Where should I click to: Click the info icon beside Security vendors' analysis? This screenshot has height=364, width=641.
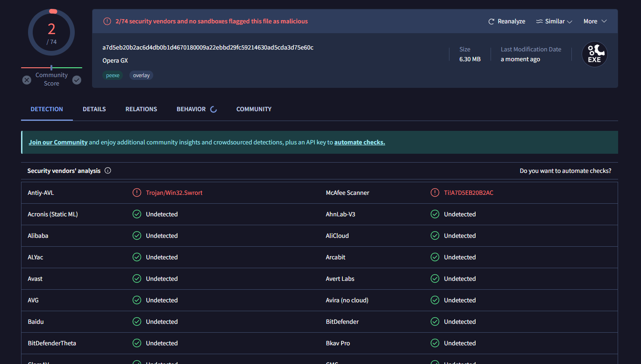coord(108,171)
